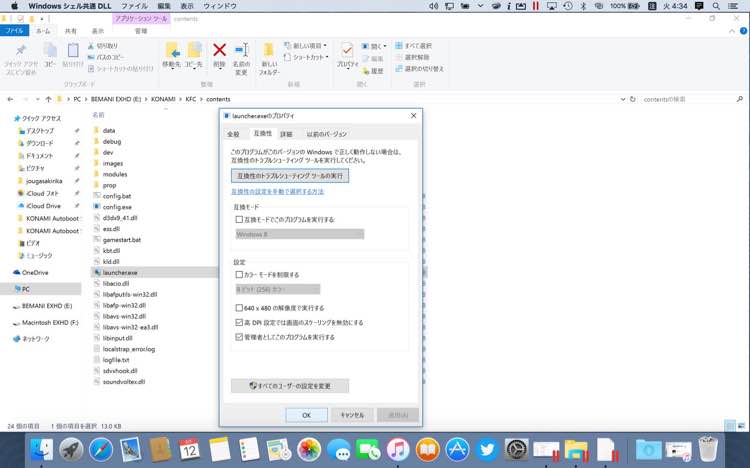This screenshot has height=468, width=750.
Task: Open the Home ribbon tab
Action: pos(43,31)
